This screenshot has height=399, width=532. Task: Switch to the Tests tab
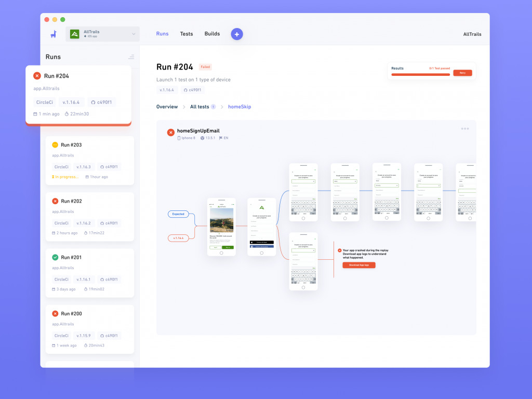tap(187, 34)
